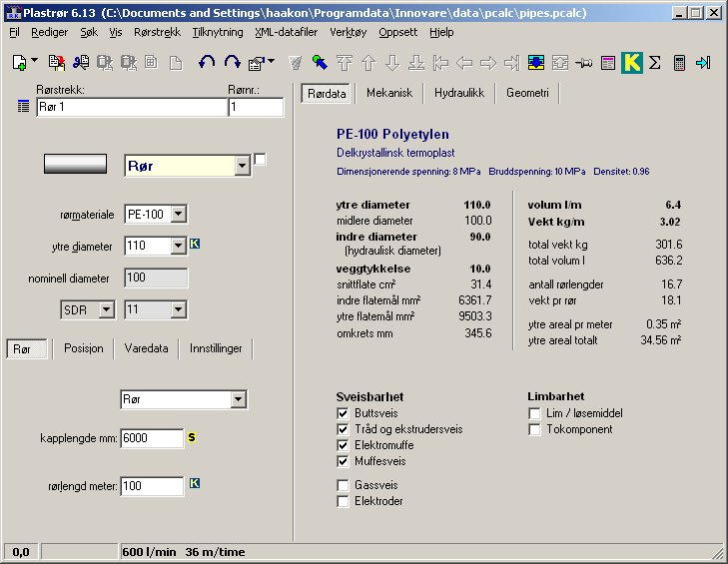728x564 pixels.
Task: Click the green-dot pointer select icon
Action: pyautogui.click(x=320, y=62)
